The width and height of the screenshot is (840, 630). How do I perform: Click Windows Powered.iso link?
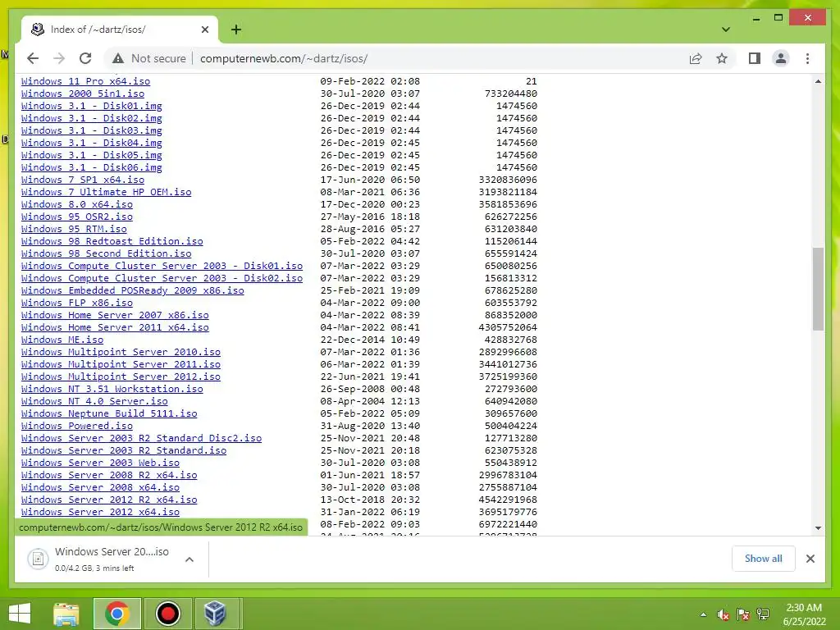pos(76,427)
